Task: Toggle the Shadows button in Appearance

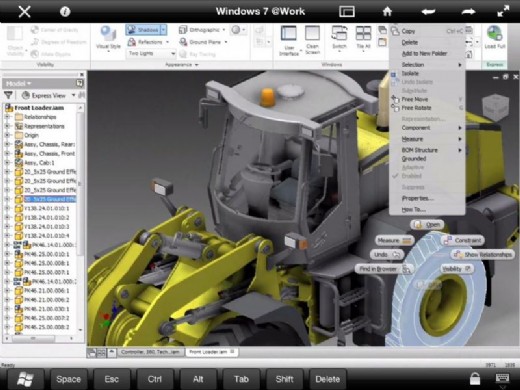Action: 143,30
